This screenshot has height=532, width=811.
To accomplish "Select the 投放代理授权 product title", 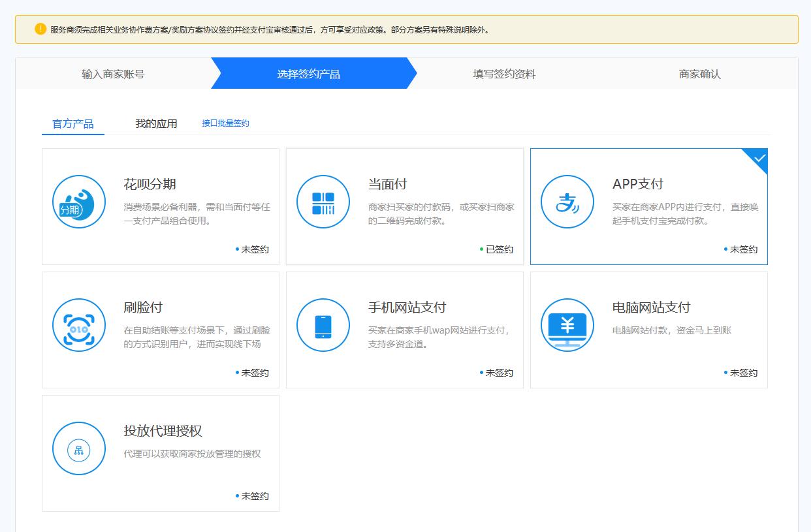I will point(163,431).
